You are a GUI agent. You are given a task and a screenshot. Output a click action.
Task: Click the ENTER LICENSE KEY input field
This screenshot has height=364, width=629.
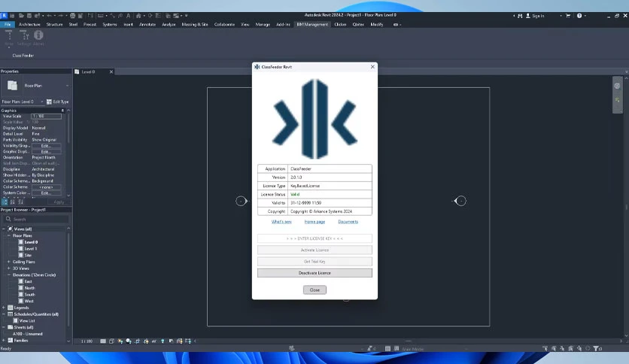(314, 238)
